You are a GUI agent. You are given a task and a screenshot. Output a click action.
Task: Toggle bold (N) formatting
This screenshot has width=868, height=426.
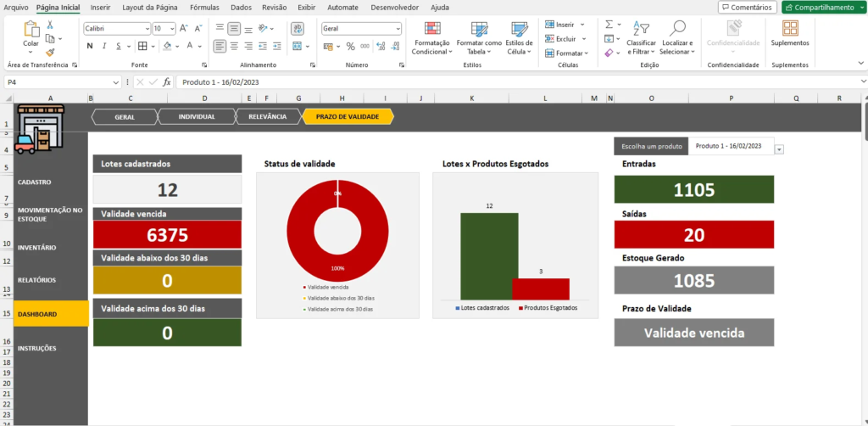(89, 46)
